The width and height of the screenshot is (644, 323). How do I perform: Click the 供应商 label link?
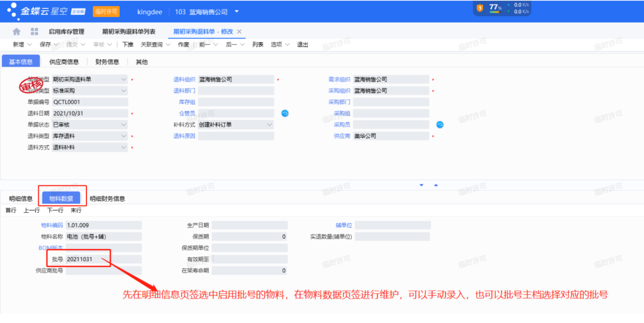(342, 136)
